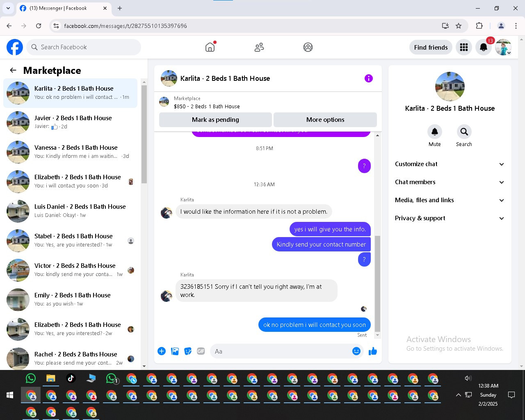Open File Explorer from the taskbar
Image resolution: width=525 pixels, height=420 pixels.
pyautogui.click(x=51, y=378)
